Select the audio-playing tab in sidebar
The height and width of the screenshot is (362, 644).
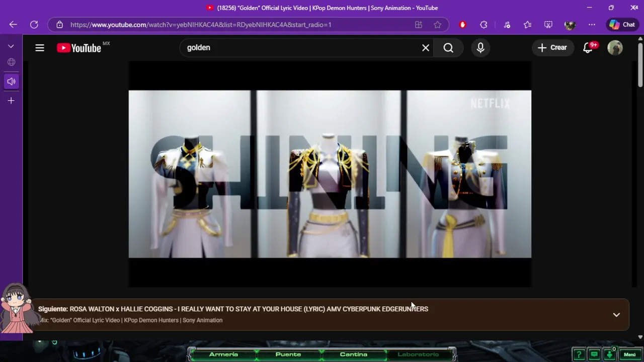[x=11, y=81]
